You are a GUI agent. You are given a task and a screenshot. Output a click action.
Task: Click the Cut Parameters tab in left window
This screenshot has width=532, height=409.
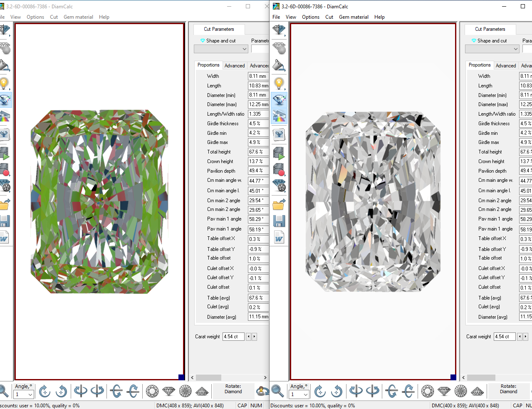pyautogui.click(x=219, y=29)
